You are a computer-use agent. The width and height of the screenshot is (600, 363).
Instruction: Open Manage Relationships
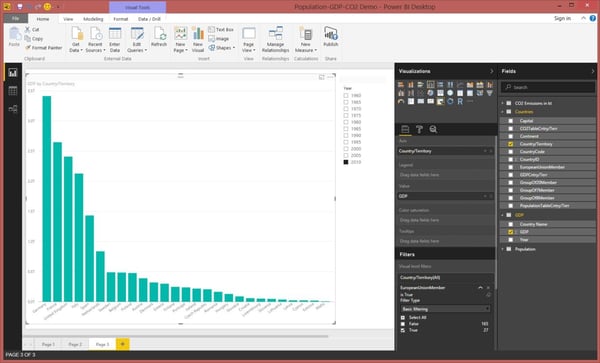coord(276,40)
